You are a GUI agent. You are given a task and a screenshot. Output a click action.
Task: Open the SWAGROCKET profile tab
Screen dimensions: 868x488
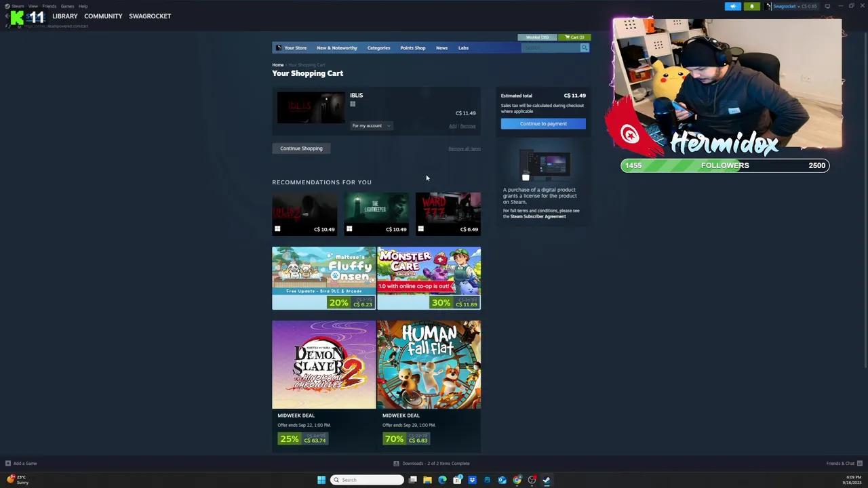150,16
